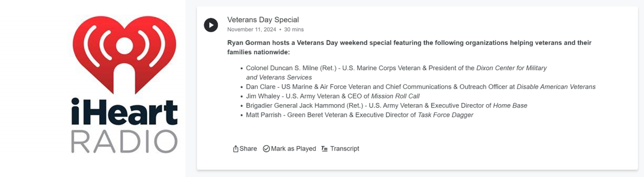Open the "Veterans Day Special" episode title
The width and height of the screenshot is (644, 177).
point(263,20)
